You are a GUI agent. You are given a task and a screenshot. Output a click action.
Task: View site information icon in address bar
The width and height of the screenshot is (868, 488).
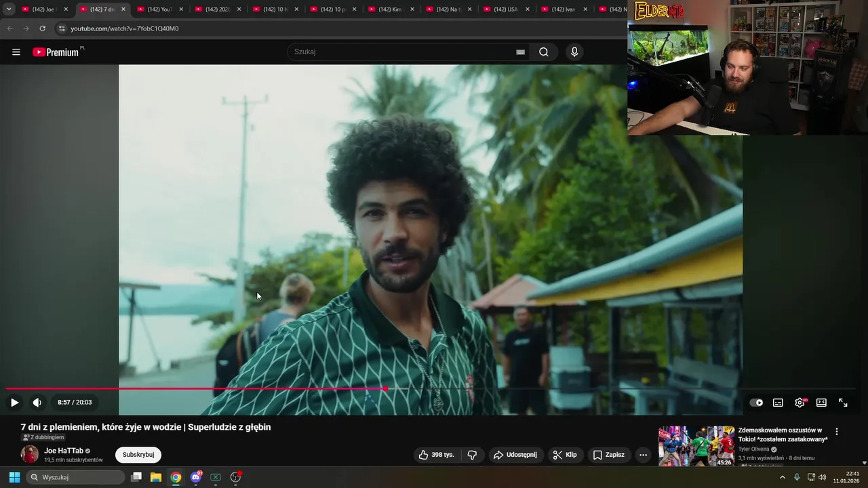click(62, 28)
